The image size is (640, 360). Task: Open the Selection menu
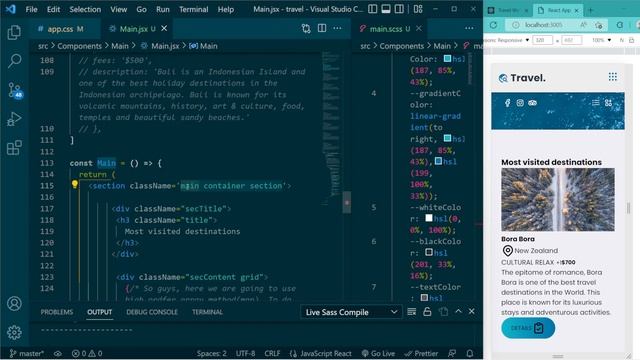click(x=85, y=9)
